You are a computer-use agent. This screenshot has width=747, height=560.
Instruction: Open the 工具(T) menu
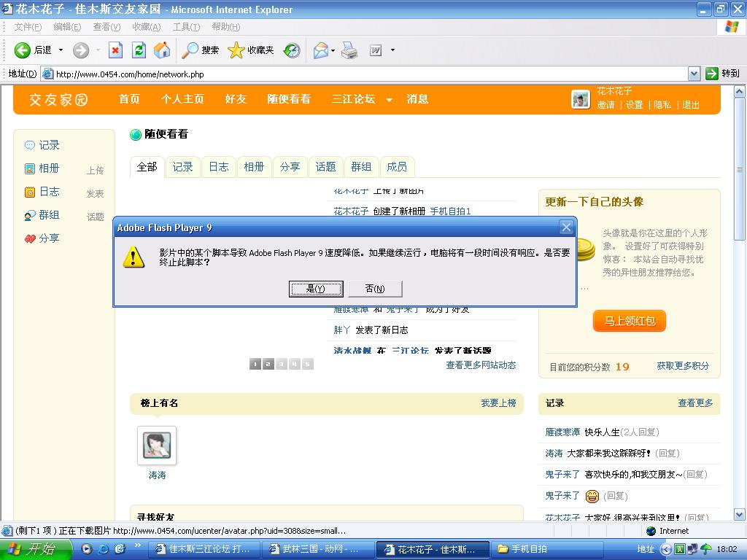186,27
